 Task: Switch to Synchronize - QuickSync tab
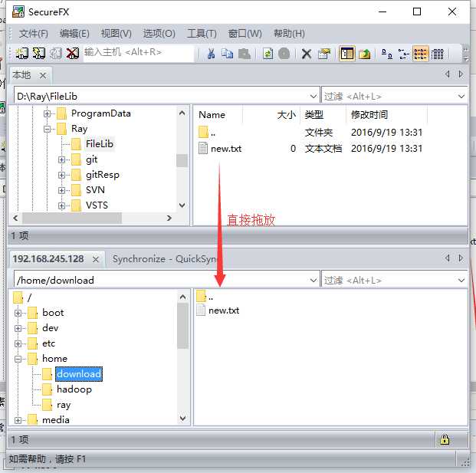tap(165, 259)
